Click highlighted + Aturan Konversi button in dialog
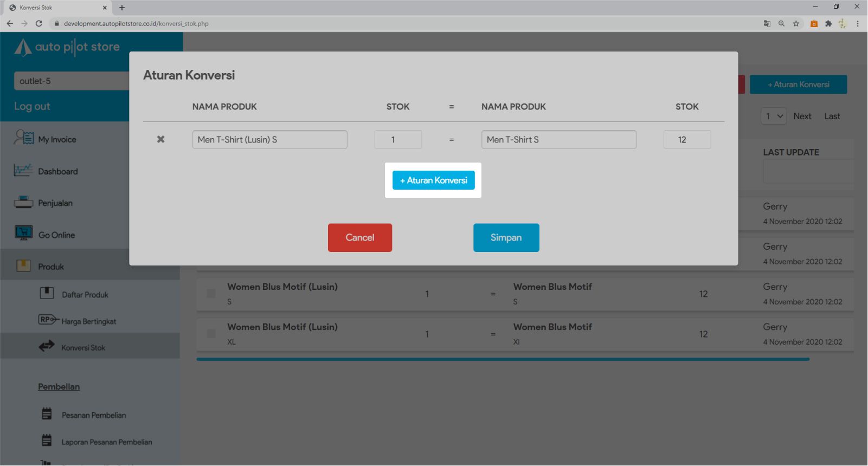Screen dimensions: 868x466 tap(433, 180)
